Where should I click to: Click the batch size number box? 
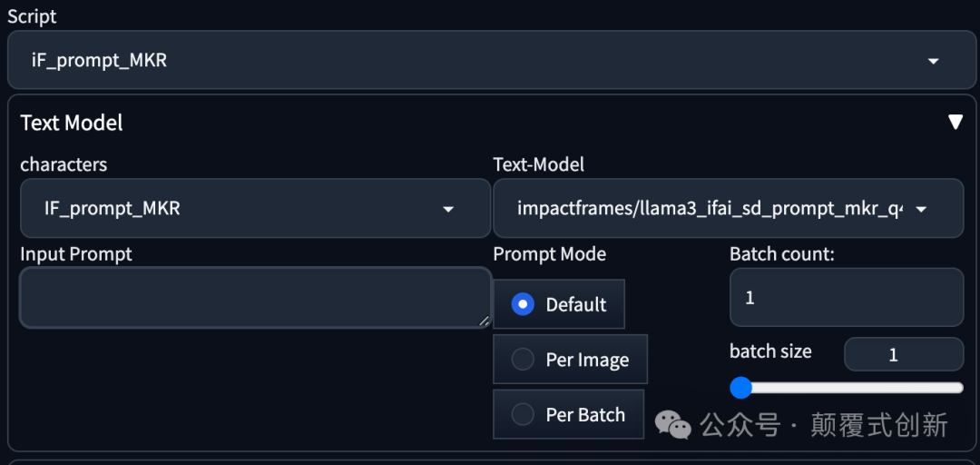(x=903, y=354)
